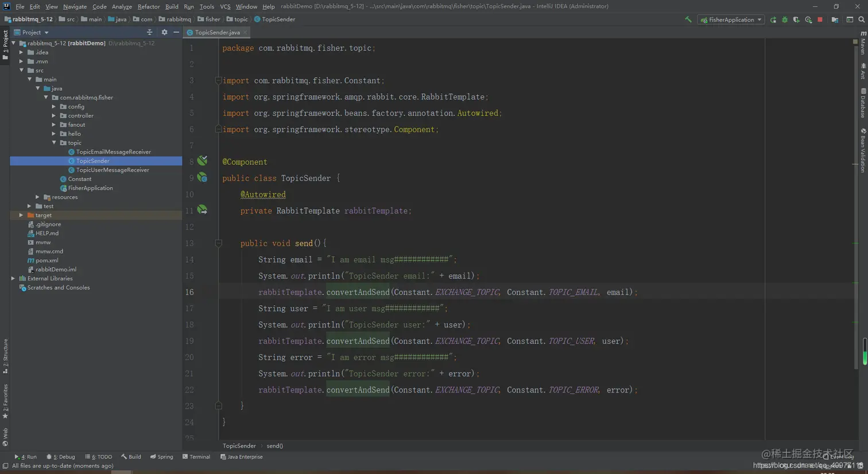868x474 pixels.
Task: Expand the config package
Action: click(54, 106)
